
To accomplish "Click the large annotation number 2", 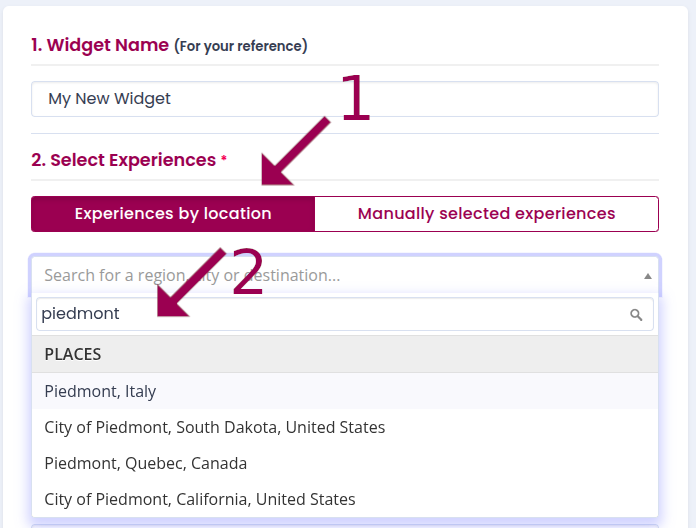I will tap(249, 272).
